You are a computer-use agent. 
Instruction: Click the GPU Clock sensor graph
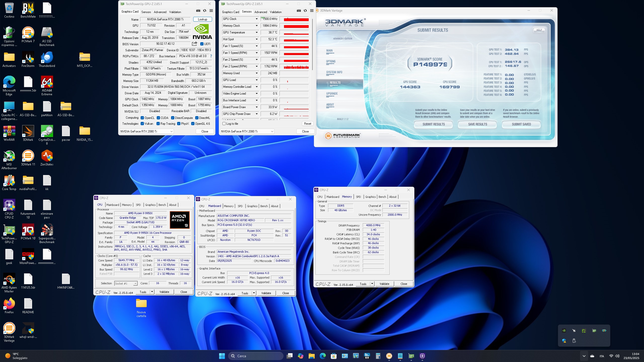(x=294, y=19)
